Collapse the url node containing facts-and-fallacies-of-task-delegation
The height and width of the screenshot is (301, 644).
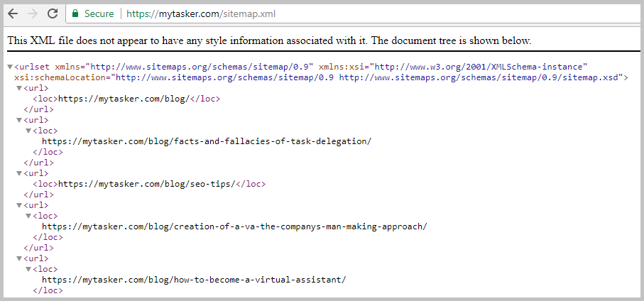(x=19, y=120)
